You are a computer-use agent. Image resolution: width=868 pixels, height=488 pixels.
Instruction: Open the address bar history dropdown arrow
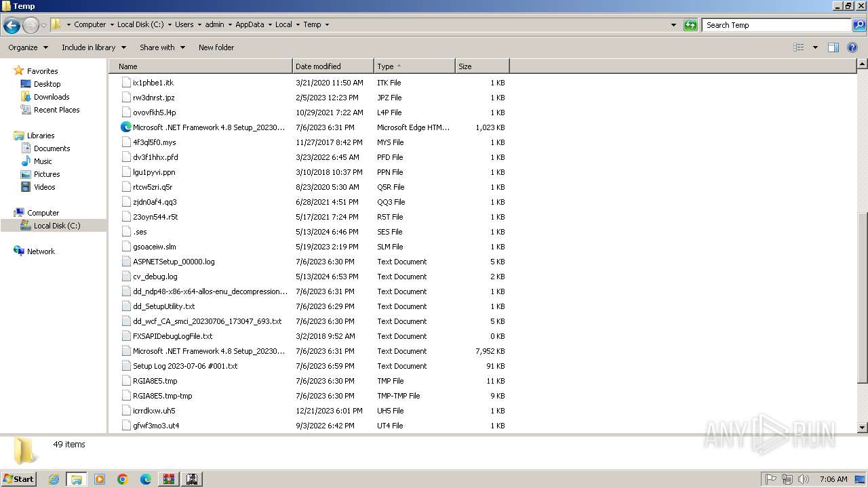[x=673, y=25]
